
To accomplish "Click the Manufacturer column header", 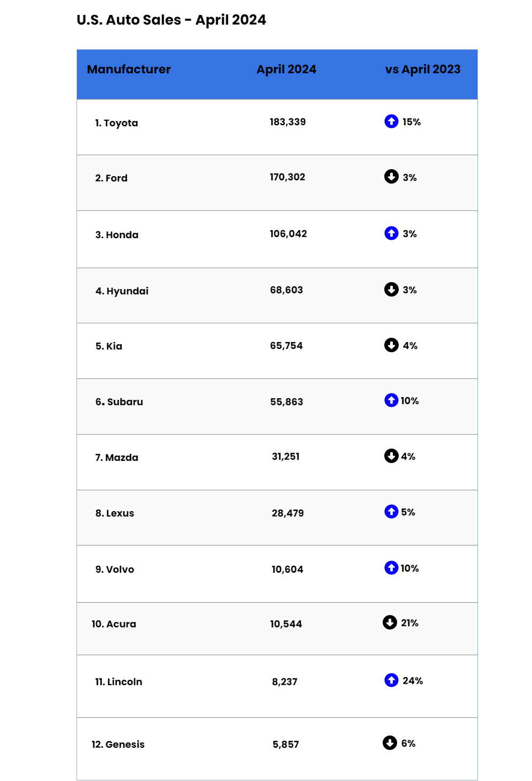I will (x=129, y=70).
